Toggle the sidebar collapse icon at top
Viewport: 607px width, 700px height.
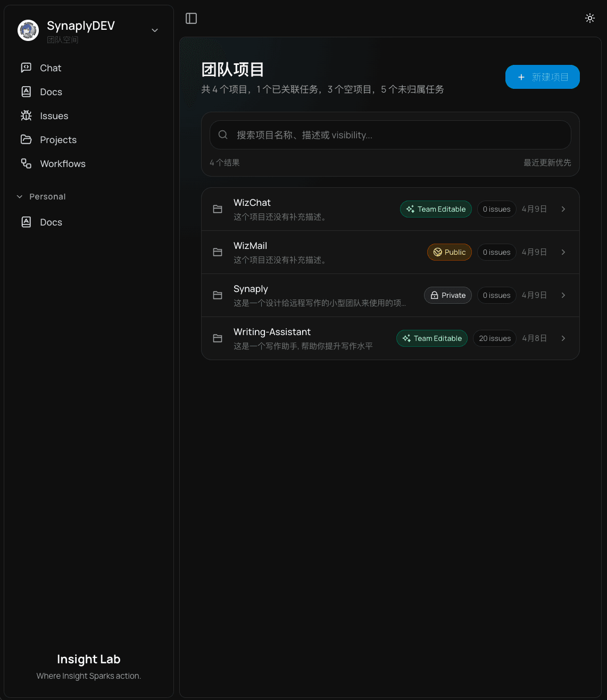pos(191,18)
